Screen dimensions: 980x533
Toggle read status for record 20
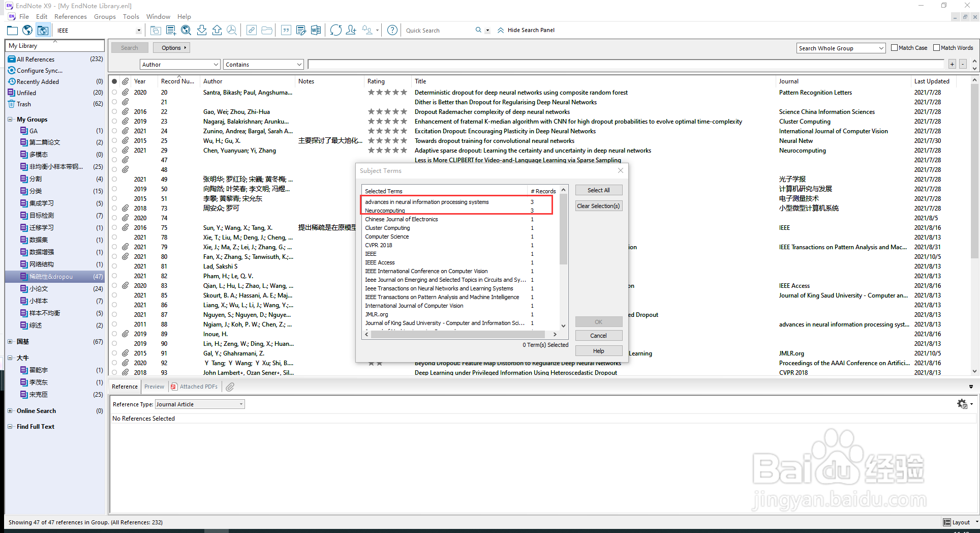pos(114,93)
